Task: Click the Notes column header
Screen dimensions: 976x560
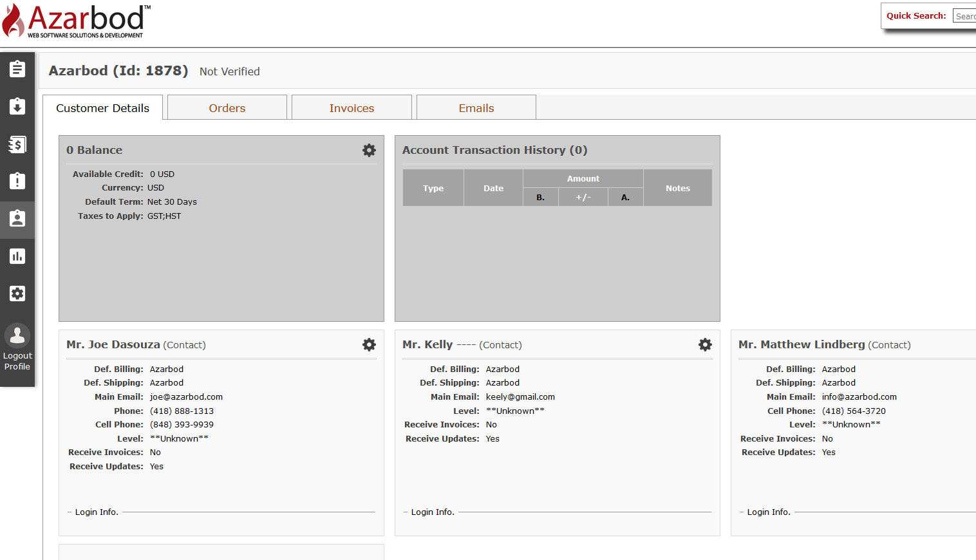Action: (678, 188)
